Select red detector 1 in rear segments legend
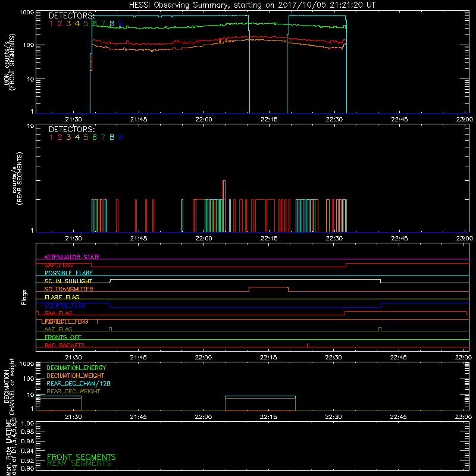The height and width of the screenshot is (476, 476). [51, 137]
